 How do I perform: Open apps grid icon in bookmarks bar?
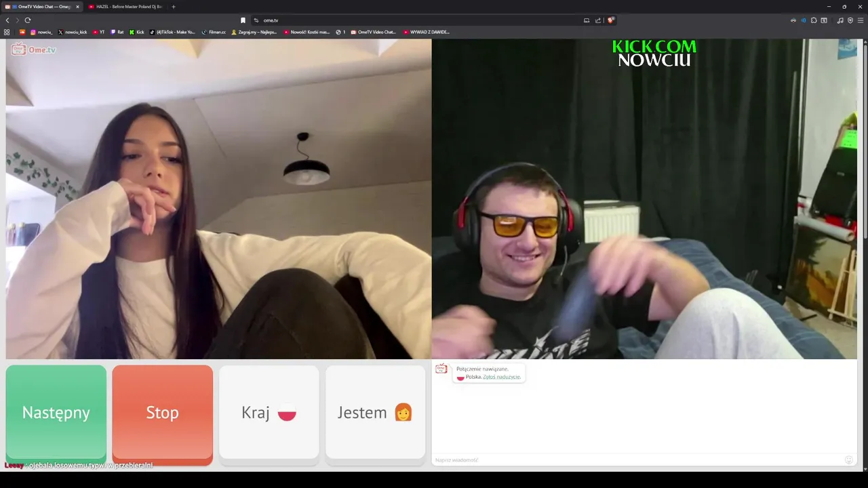[7, 32]
